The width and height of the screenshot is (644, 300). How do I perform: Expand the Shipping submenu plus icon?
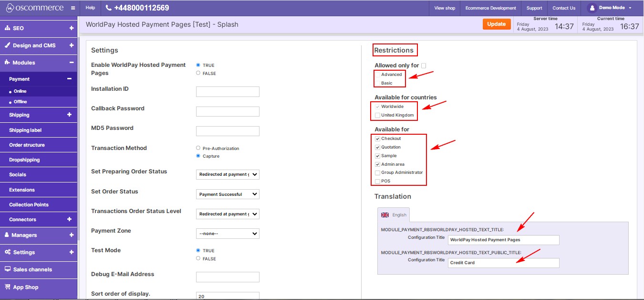[69, 115]
